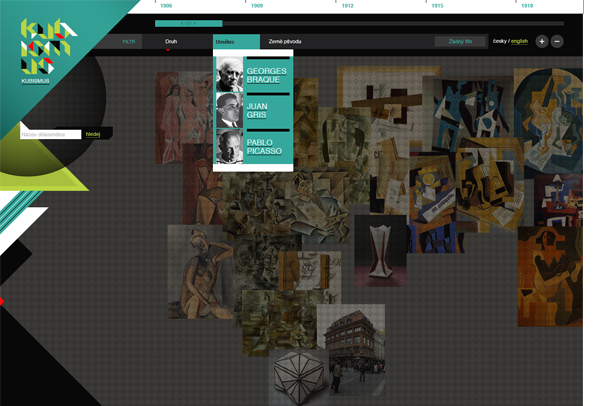The width and height of the screenshot is (606, 406).
Task: Click the zoom in plus icon
Action: (541, 42)
